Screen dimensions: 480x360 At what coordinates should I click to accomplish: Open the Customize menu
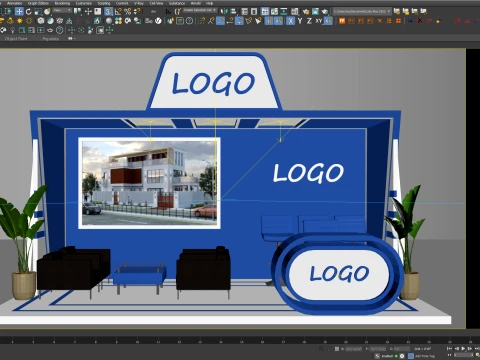(x=83, y=3)
